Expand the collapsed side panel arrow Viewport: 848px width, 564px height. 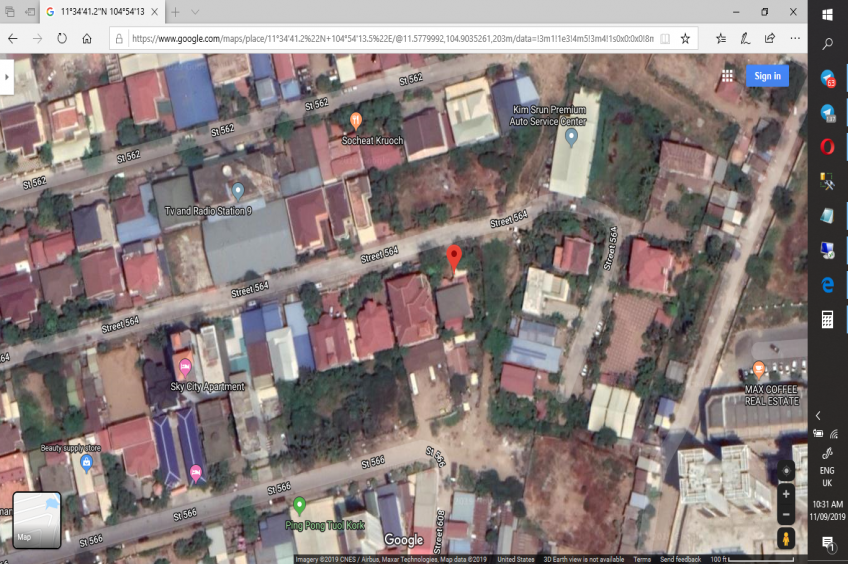click(x=7, y=76)
